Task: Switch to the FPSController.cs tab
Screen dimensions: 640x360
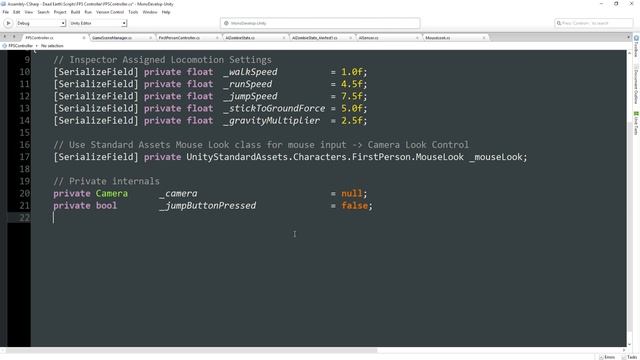Action: (54, 38)
